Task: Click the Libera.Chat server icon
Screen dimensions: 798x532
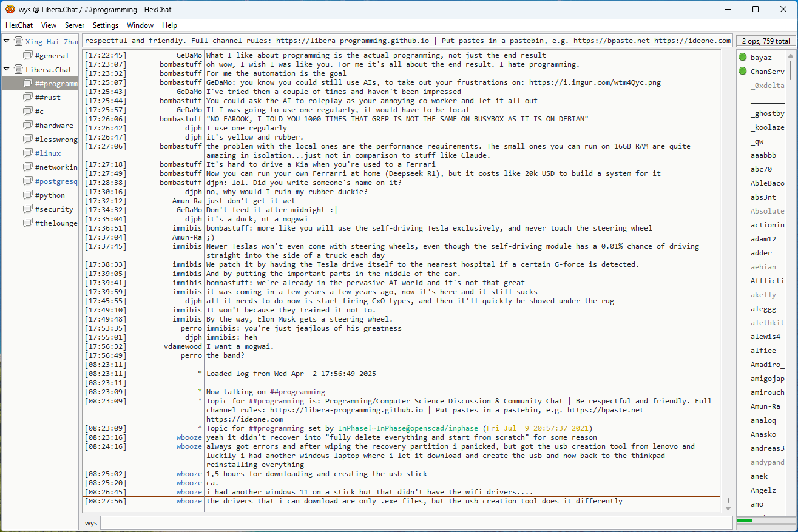Action: pos(18,69)
